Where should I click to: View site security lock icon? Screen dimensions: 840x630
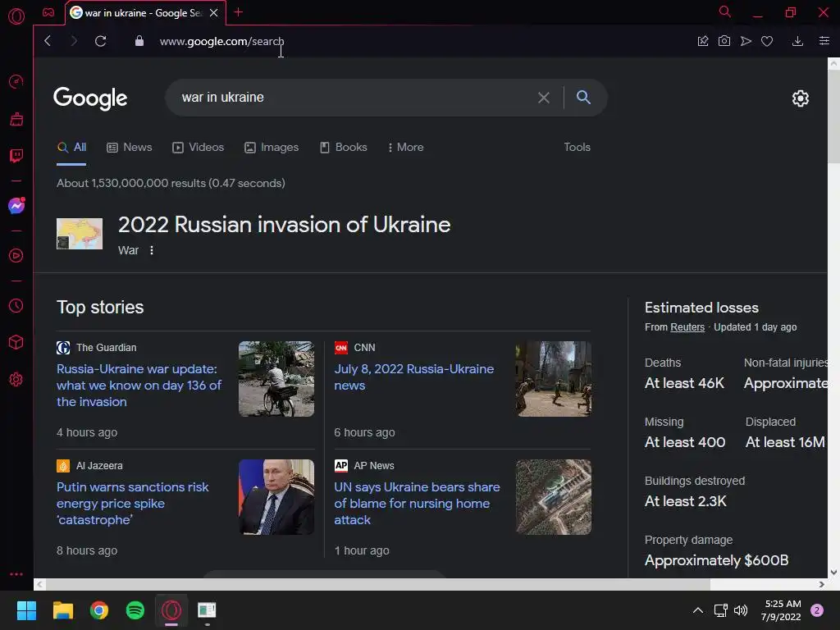(x=139, y=41)
